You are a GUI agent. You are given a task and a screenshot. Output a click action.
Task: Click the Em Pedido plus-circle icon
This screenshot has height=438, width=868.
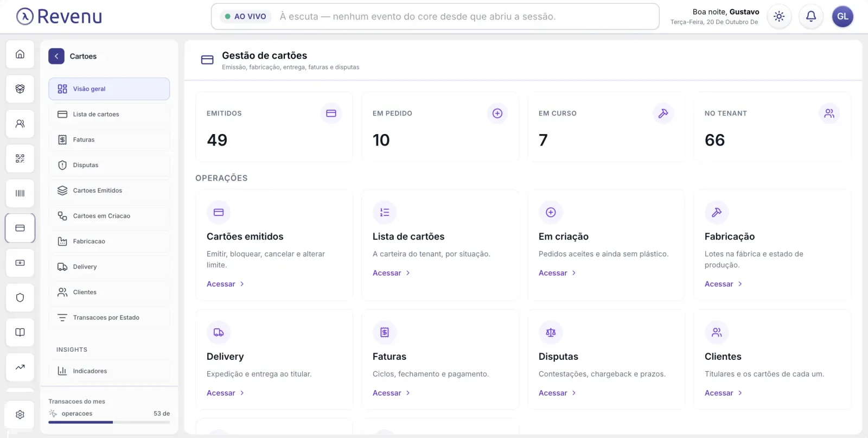pos(497,113)
